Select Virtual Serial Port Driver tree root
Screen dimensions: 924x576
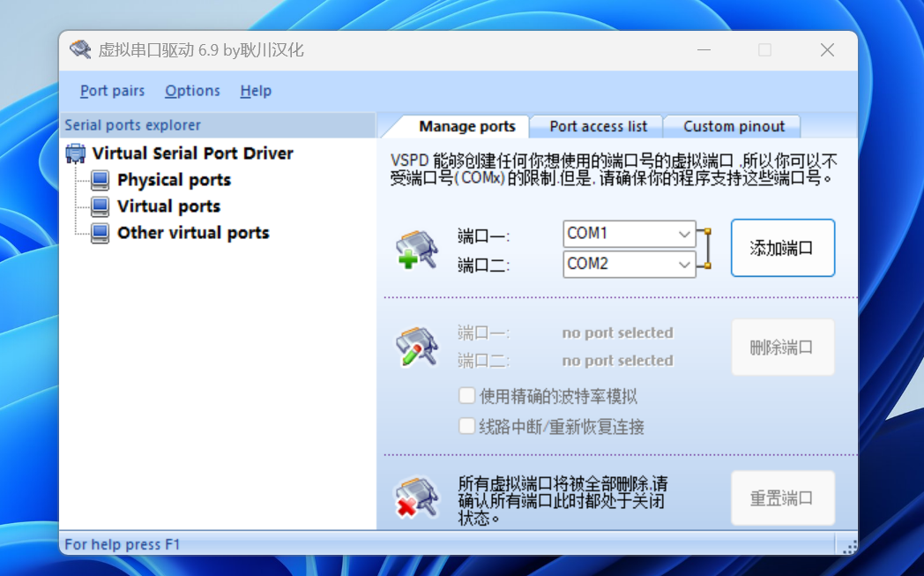click(192, 153)
